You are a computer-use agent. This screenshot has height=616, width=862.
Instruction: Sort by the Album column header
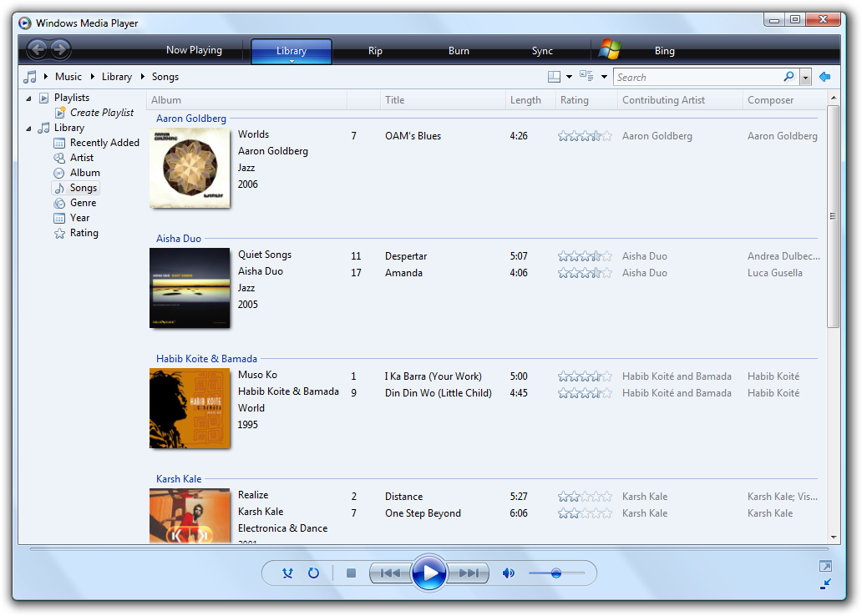click(247, 100)
